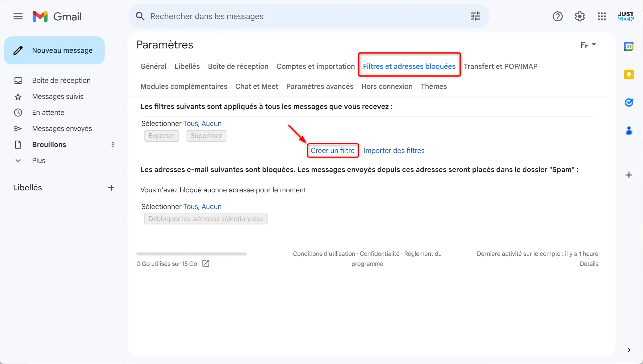Click Importer des filtres link
Viewport: 643px width, 364px height.
click(394, 151)
